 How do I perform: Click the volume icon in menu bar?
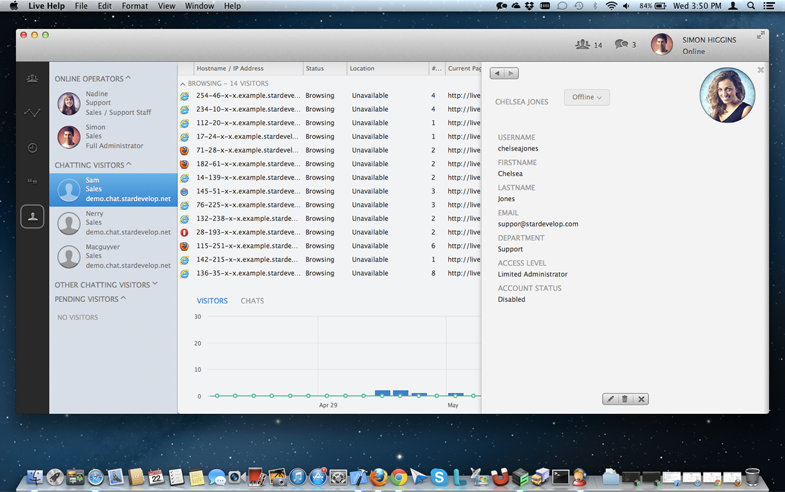click(x=626, y=6)
